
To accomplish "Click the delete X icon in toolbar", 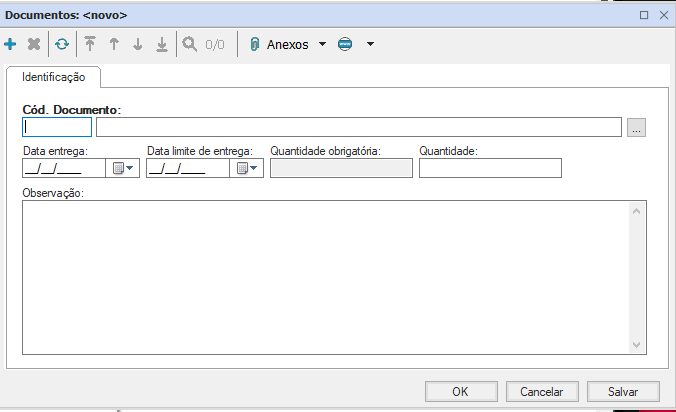I will [x=34, y=44].
